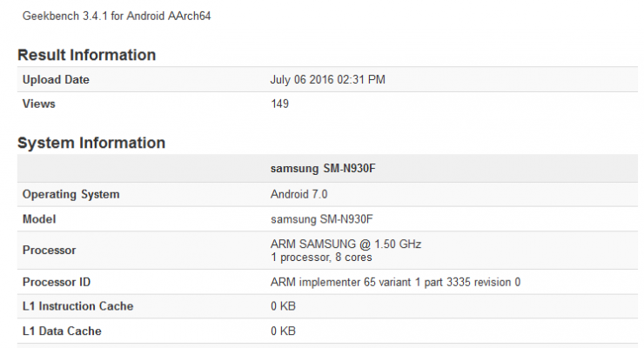Select the 0 KB value for L1 Data Cache
The width and height of the screenshot is (644, 348).
coord(284,331)
